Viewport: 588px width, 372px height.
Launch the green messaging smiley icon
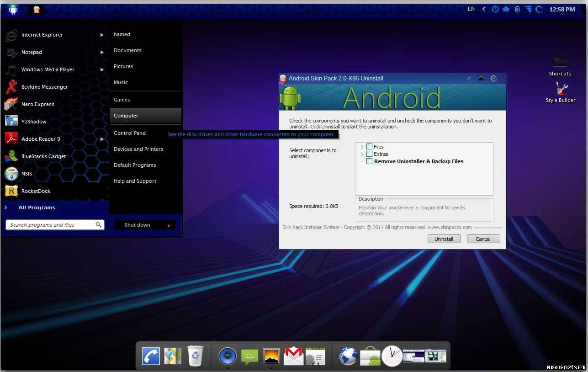pyautogui.click(x=249, y=357)
